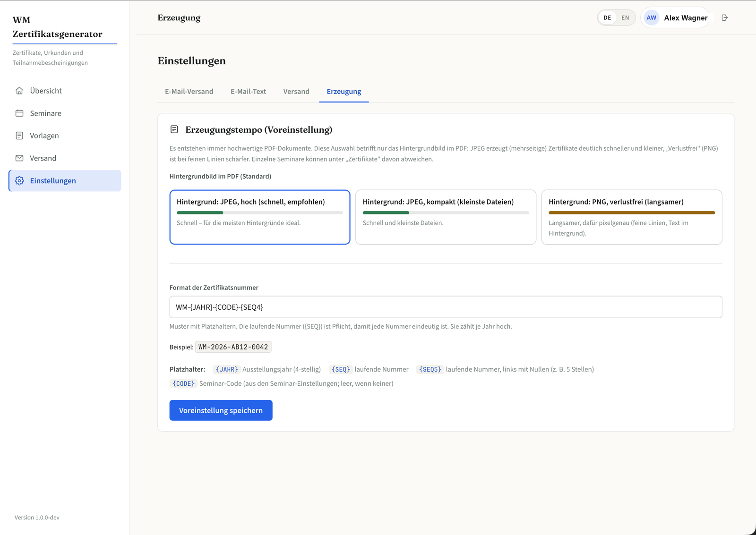Focus the Format der Zertifikatsnummer field

click(446, 307)
